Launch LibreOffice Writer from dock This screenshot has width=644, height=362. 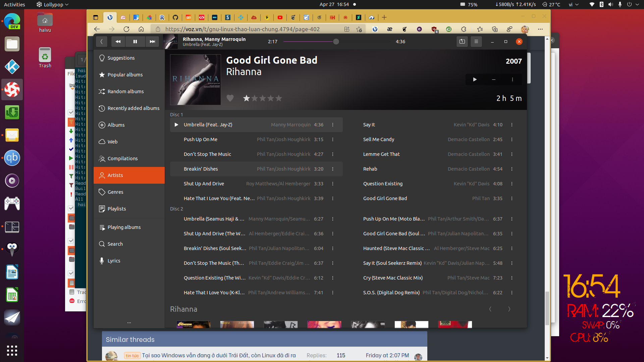click(12, 272)
